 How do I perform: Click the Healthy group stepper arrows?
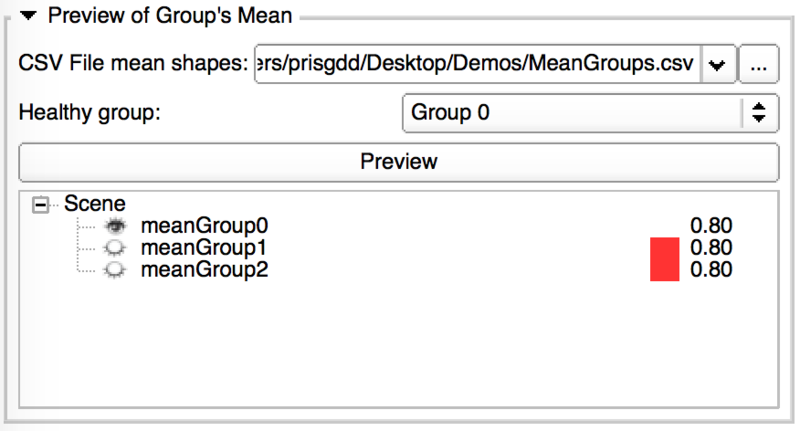coord(759,112)
